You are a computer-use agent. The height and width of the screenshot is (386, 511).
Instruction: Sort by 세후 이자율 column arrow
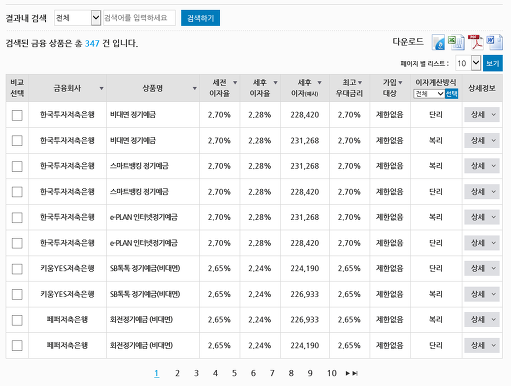[x=275, y=83]
